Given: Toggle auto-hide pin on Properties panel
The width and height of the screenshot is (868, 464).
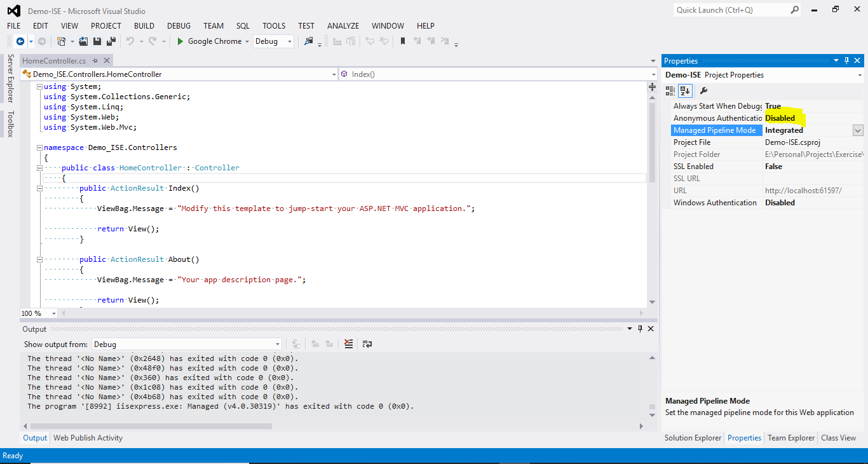Looking at the screenshot, I should 846,60.
